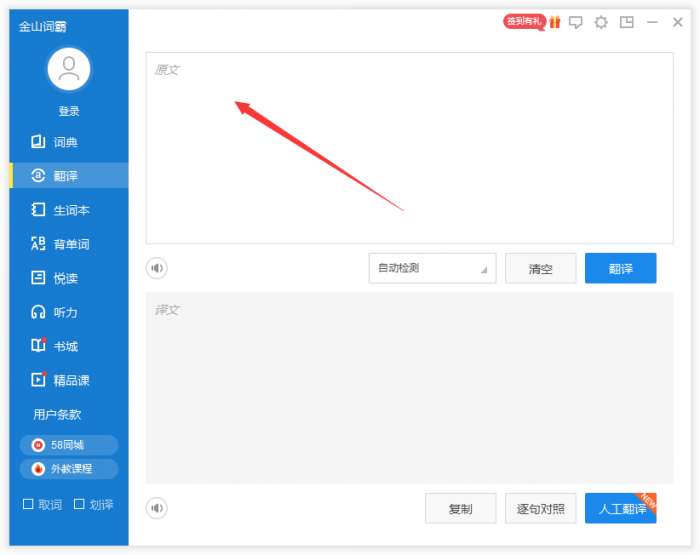Play audio of the source text
This screenshot has width=700, height=555.
point(157,268)
